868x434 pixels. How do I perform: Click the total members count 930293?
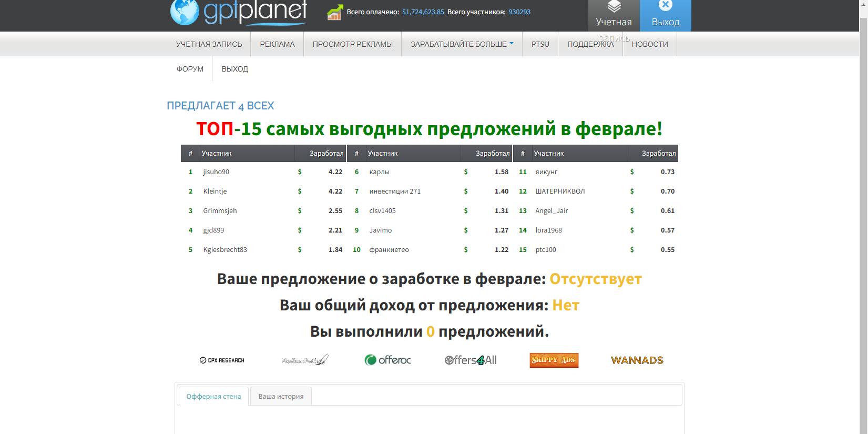tap(519, 12)
